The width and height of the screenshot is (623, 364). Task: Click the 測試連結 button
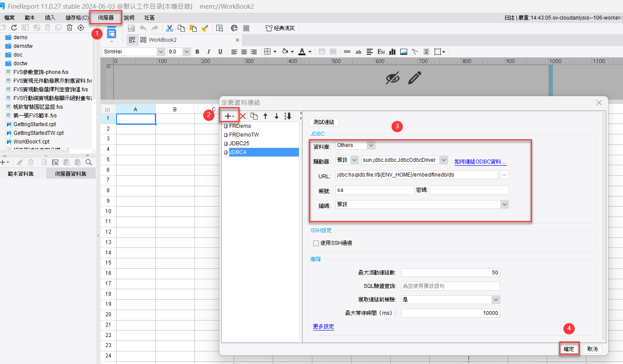pyautogui.click(x=324, y=122)
